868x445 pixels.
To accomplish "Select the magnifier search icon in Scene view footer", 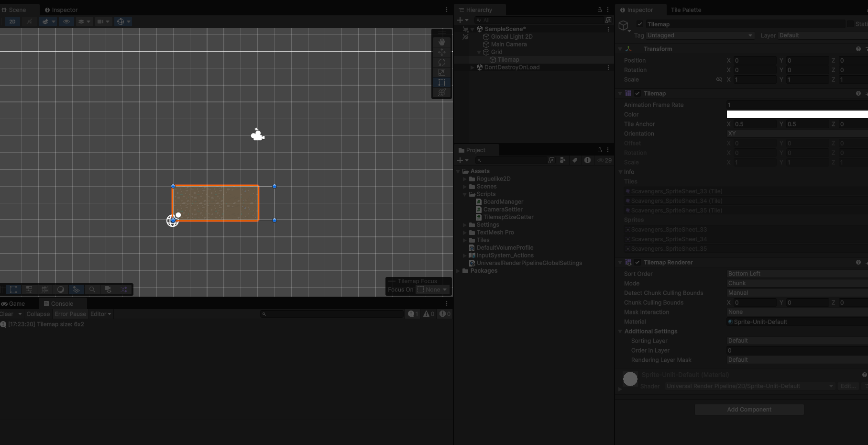I will click(x=92, y=289).
